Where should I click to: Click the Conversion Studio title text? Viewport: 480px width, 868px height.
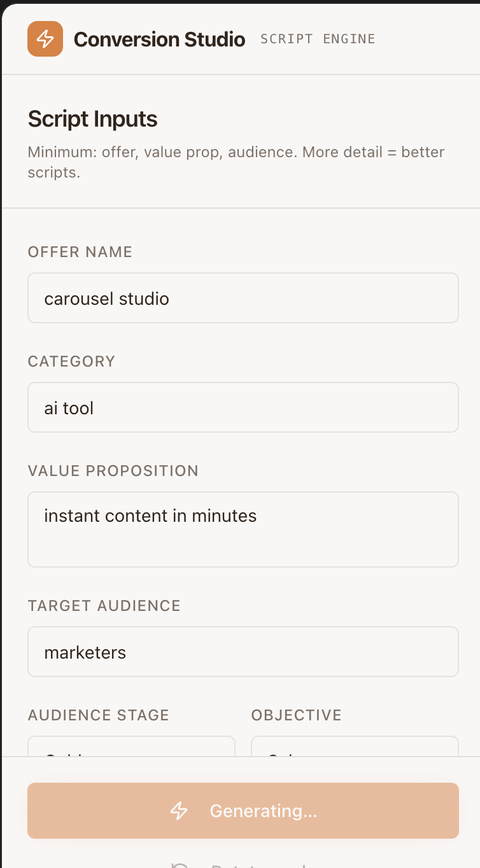coord(159,39)
